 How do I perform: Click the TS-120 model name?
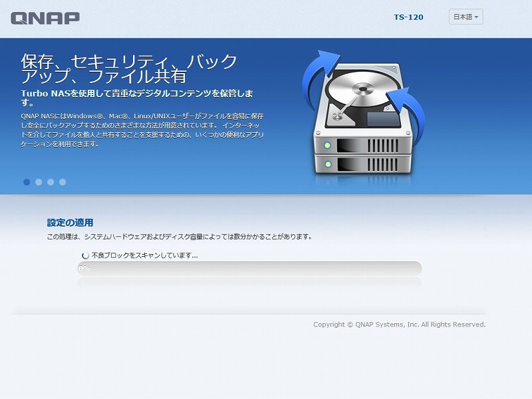408,17
